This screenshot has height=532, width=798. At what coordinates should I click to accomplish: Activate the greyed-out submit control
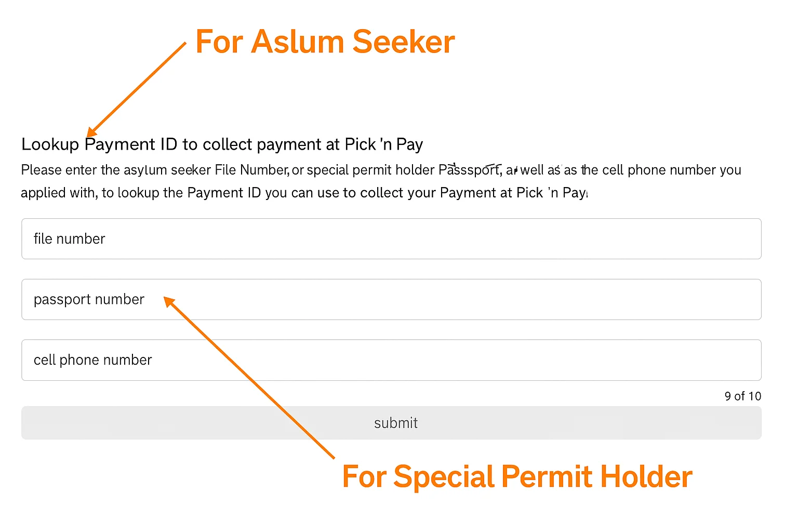click(395, 423)
